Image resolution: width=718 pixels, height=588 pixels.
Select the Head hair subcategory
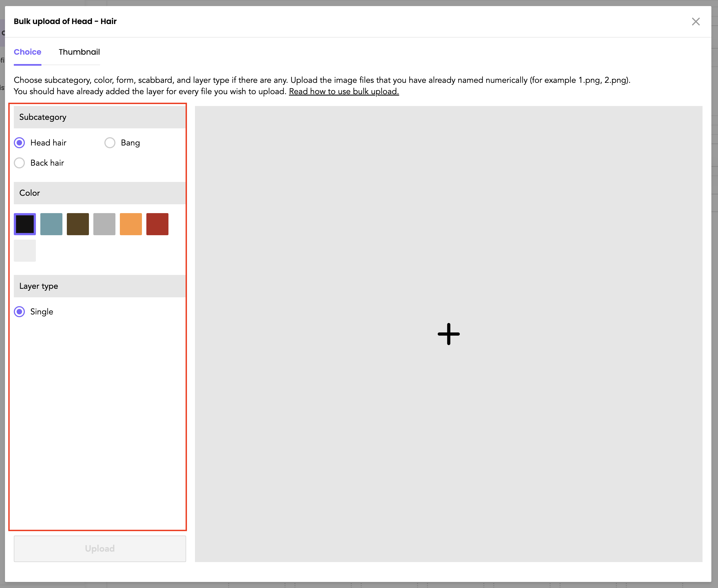20,143
